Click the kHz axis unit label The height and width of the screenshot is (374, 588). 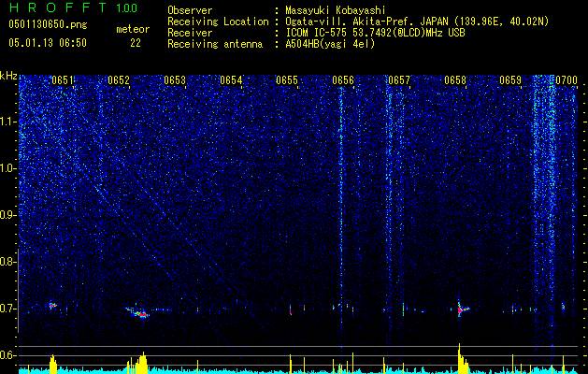(x=8, y=77)
